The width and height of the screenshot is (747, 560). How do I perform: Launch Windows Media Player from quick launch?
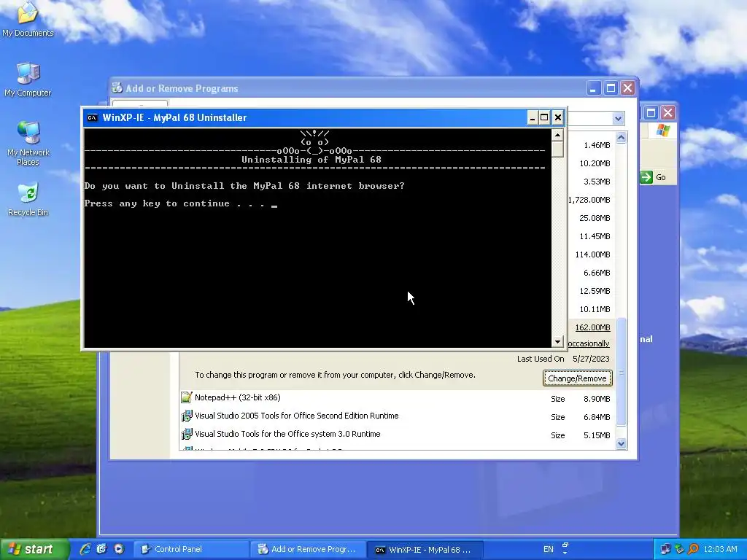[x=119, y=549]
